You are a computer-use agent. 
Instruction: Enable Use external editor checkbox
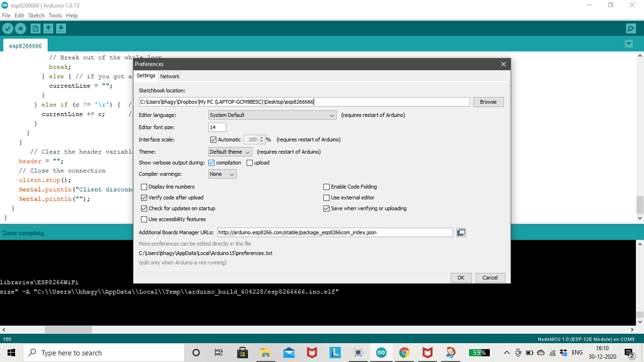pyautogui.click(x=326, y=197)
